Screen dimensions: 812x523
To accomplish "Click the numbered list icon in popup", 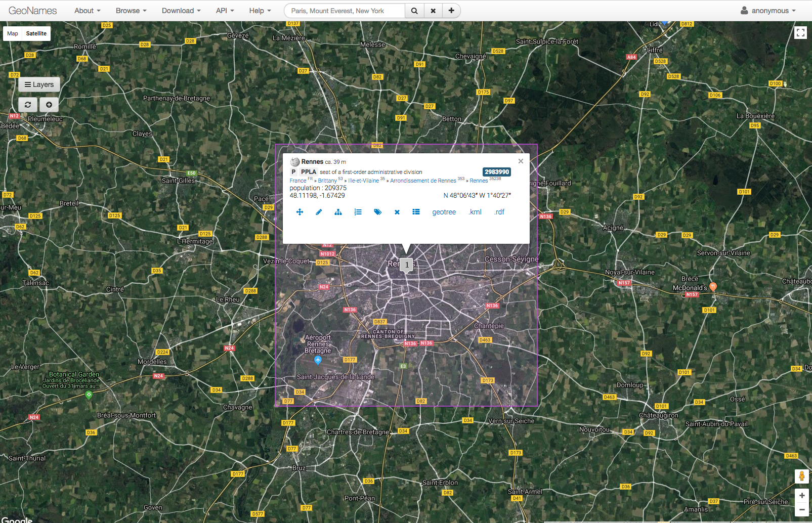I will [x=358, y=212].
